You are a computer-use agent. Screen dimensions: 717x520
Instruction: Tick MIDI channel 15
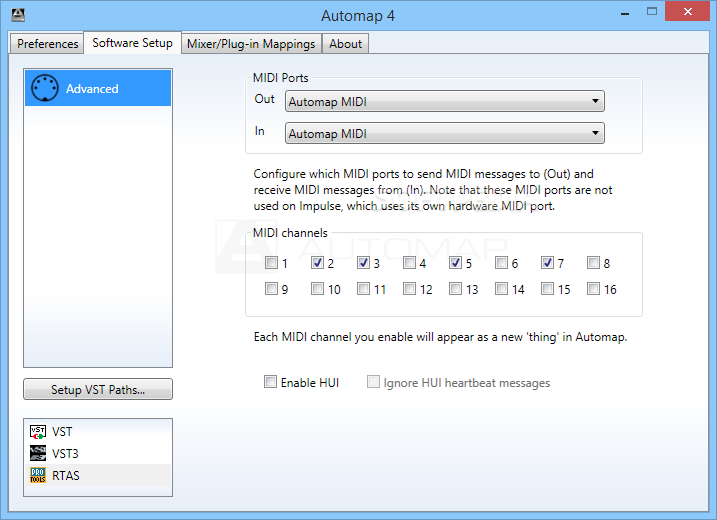pyautogui.click(x=547, y=289)
